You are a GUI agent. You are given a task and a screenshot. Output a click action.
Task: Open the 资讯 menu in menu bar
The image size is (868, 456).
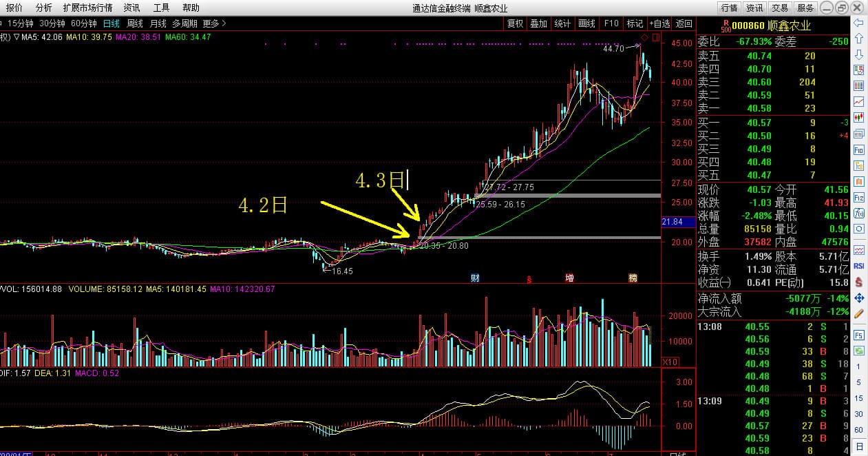pyautogui.click(x=131, y=8)
